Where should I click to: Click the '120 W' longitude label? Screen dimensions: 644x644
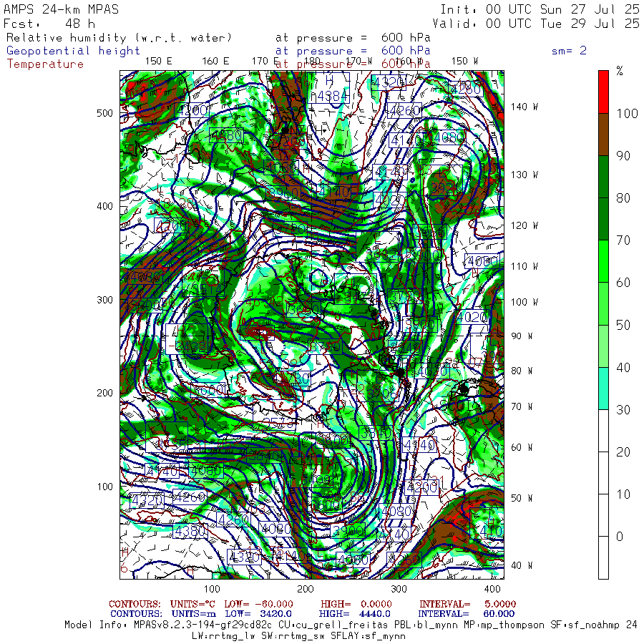[x=525, y=225]
